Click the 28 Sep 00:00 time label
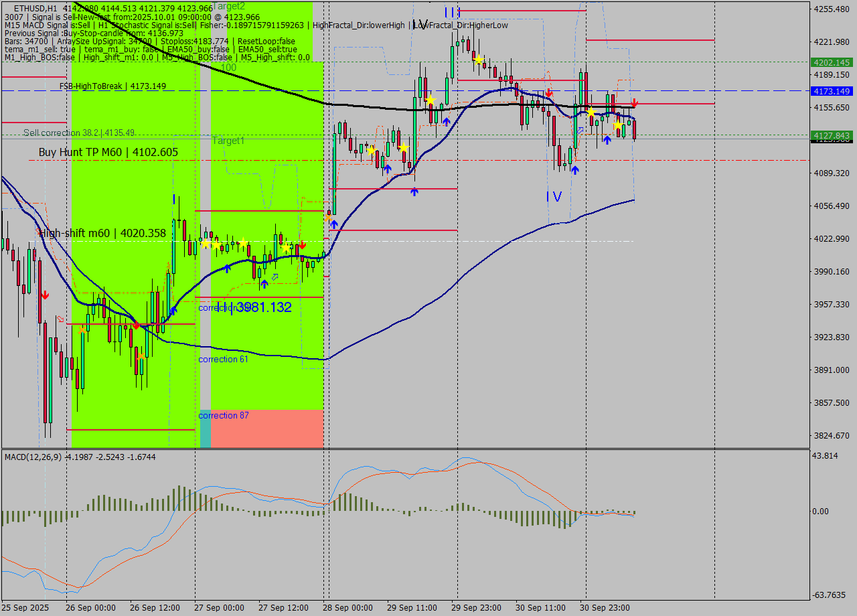Screen dimensions: 857x616 (347, 608)
